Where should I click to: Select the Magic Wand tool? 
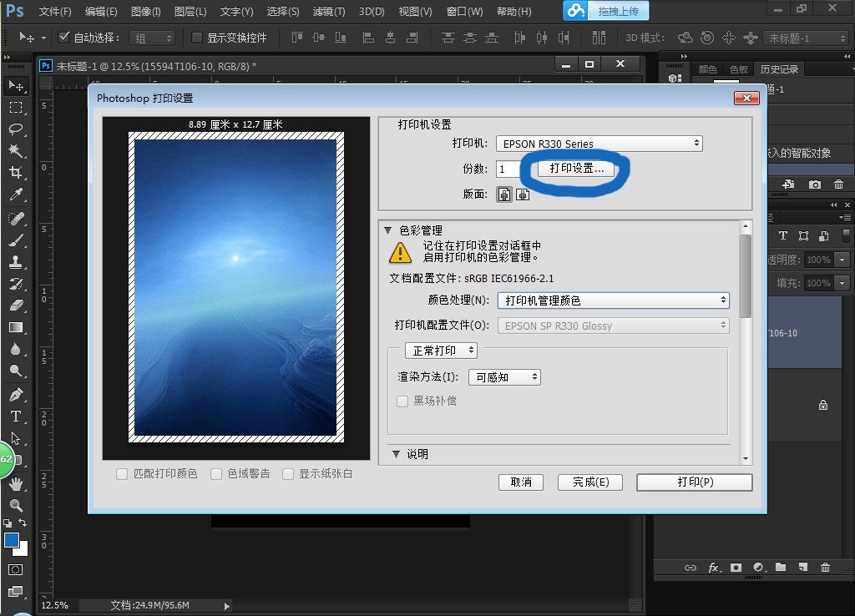(16, 151)
